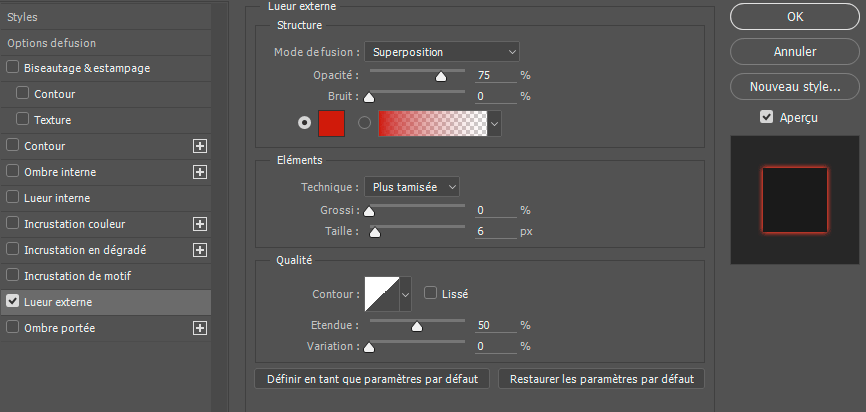Click the red gradient preview bar
Screen dimensions: 866x412
click(432, 123)
